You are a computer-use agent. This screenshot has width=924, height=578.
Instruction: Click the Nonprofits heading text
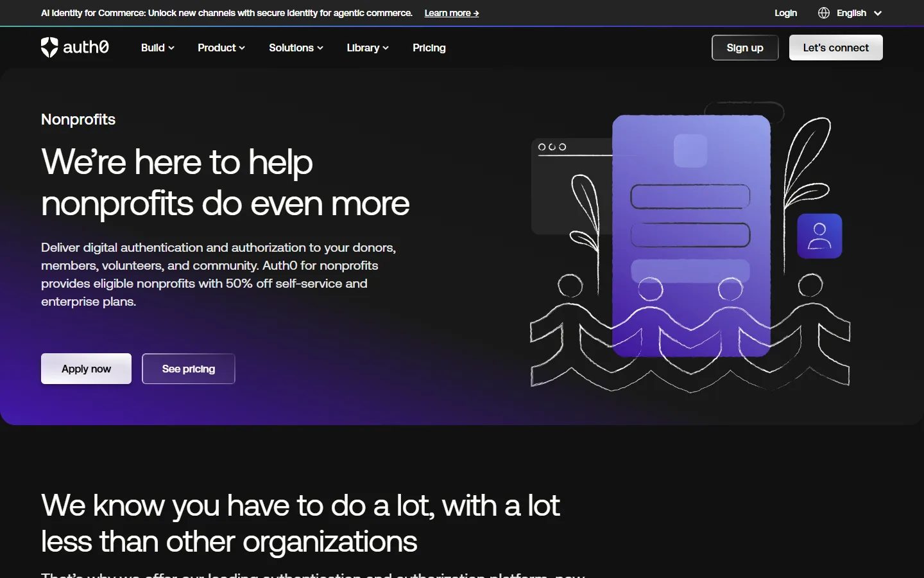click(78, 119)
